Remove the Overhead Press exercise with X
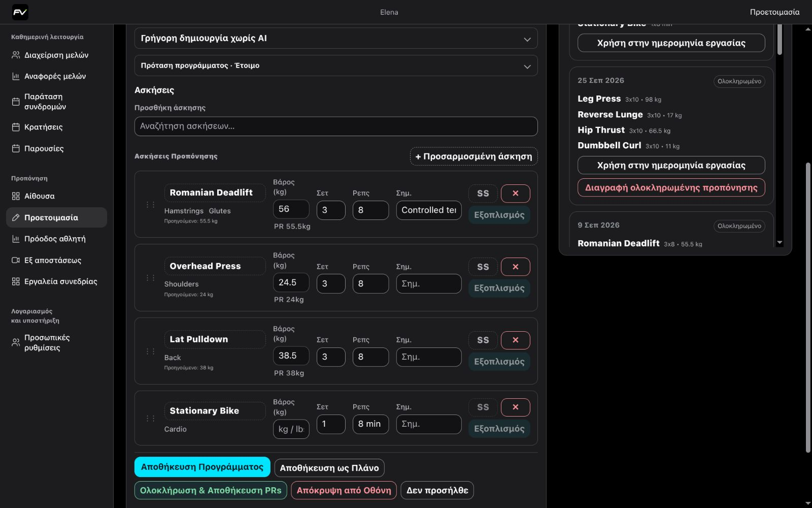812x508 pixels. point(515,267)
